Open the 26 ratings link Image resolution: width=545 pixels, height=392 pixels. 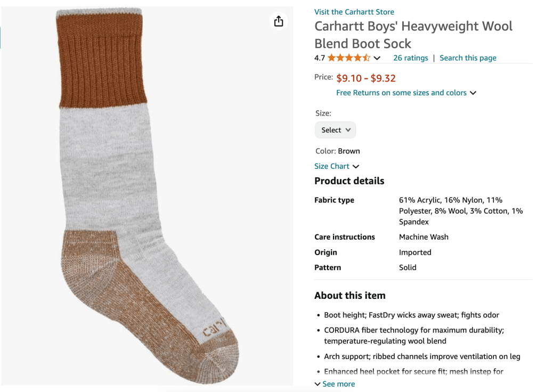coord(410,58)
